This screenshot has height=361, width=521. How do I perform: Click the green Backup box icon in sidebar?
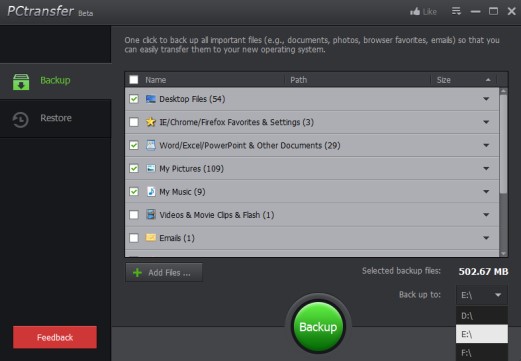[x=21, y=82]
